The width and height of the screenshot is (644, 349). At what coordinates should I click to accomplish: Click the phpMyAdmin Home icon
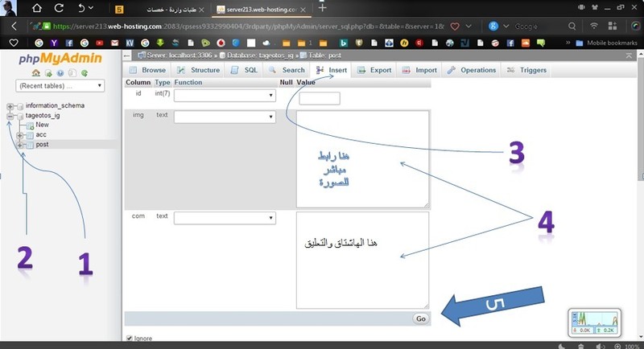[x=36, y=72]
